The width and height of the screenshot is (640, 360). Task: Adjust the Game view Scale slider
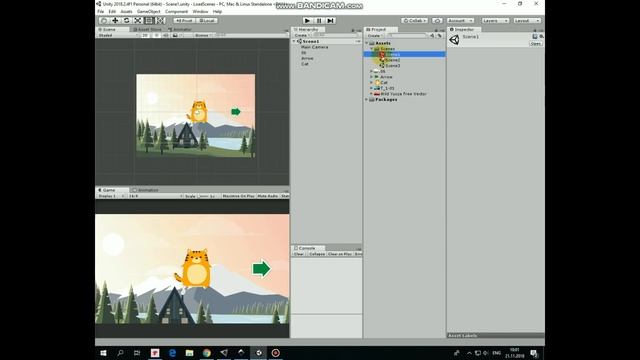(x=203, y=196)
